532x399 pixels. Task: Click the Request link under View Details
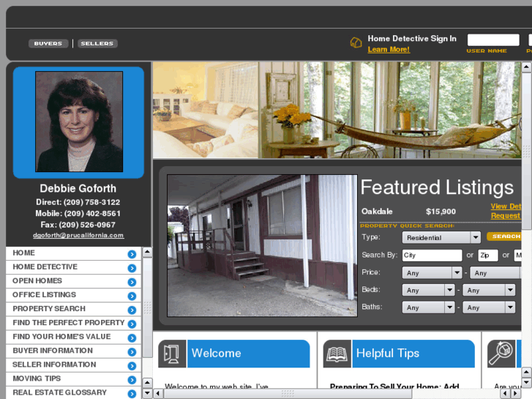(x=506, y=216)
